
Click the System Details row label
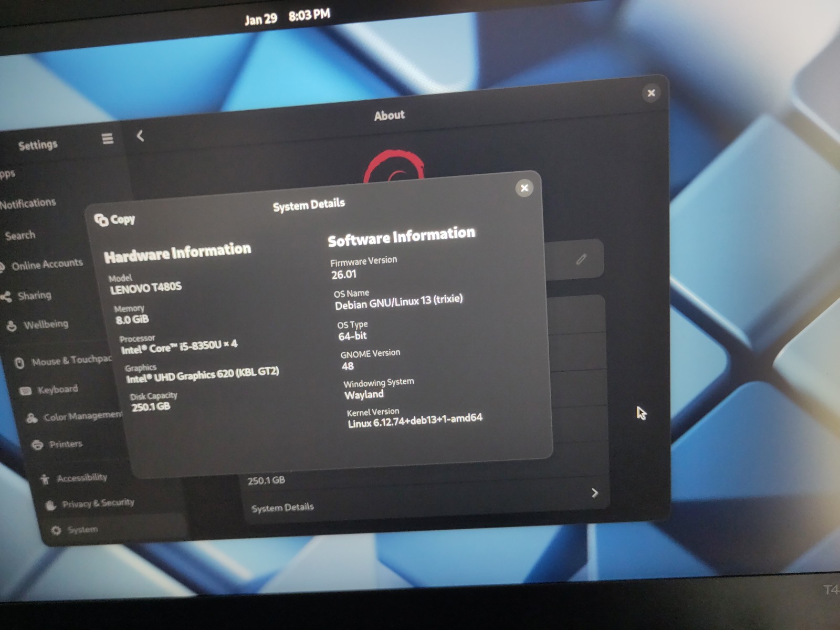tap(282, 508)
